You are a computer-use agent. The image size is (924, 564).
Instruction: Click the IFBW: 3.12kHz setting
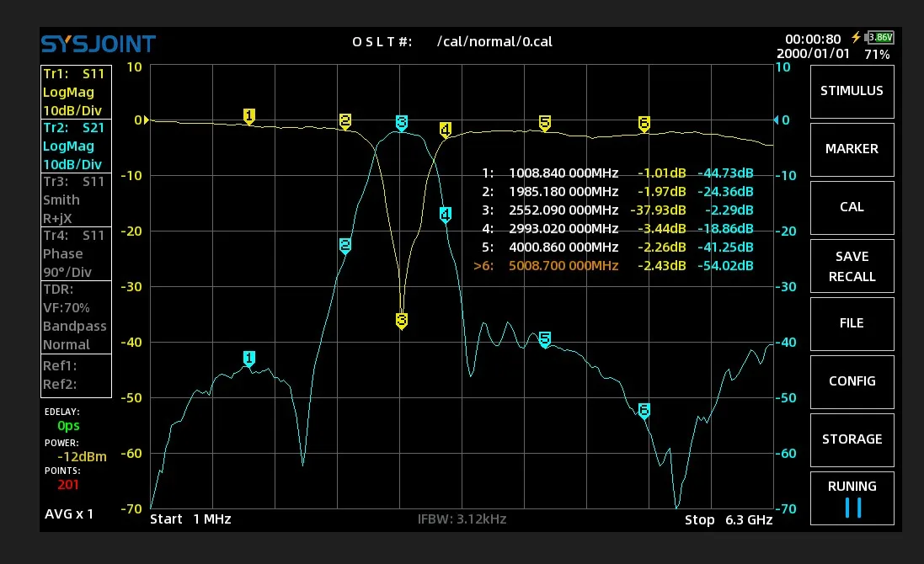pyautogui.click(x=462, y=519)
